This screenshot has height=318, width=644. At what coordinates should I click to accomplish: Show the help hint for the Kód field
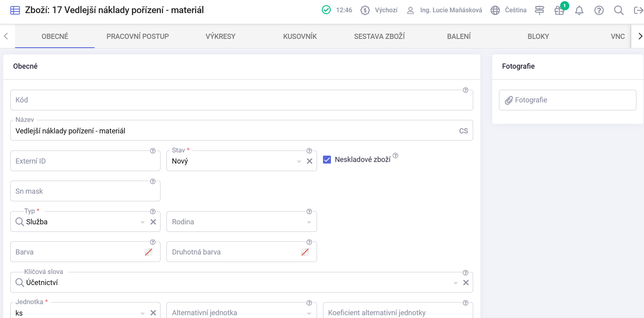tap(466, 90)
